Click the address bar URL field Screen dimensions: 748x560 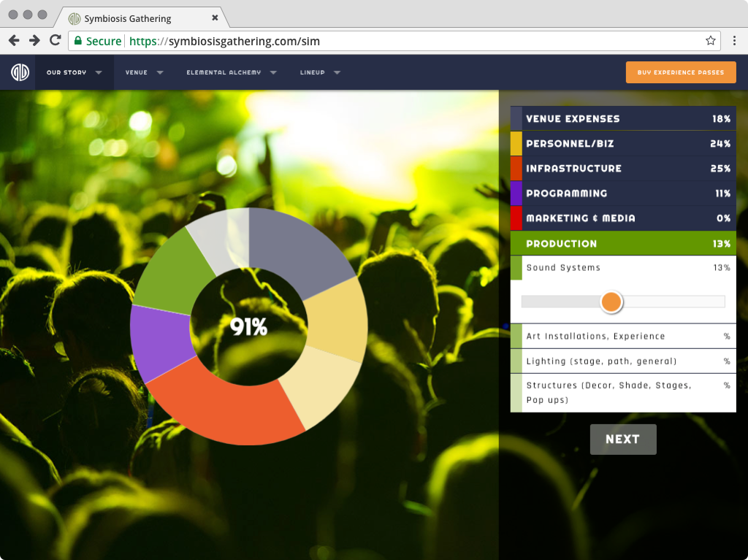coord(394,41)
